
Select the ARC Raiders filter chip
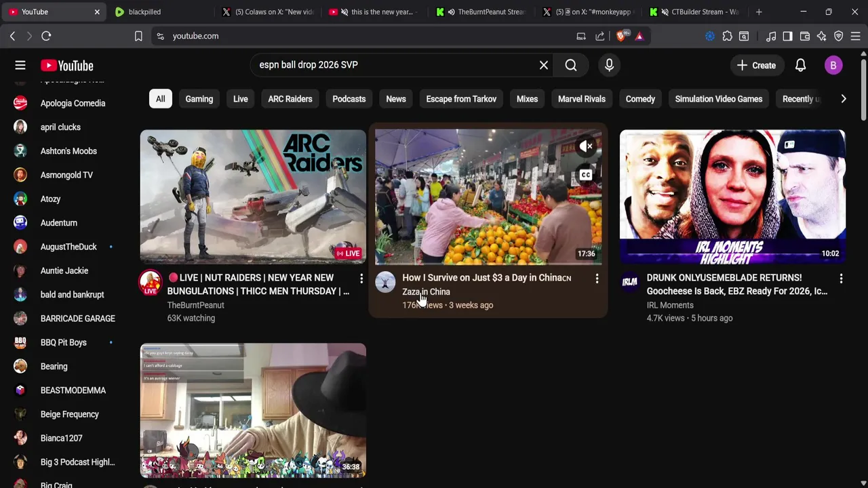tap(290, 99)
